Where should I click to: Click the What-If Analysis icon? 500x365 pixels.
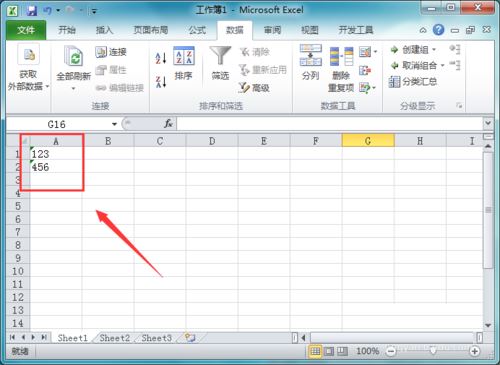click(365, 88)
